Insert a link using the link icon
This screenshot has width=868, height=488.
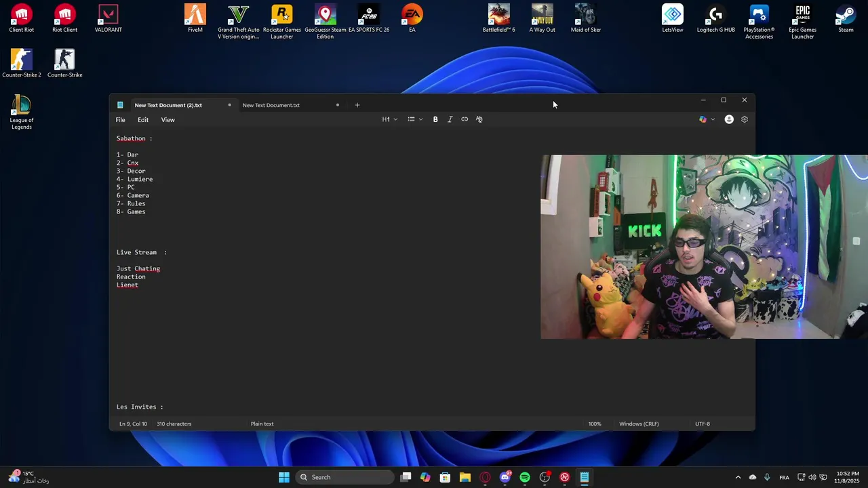tap(465, 119)
